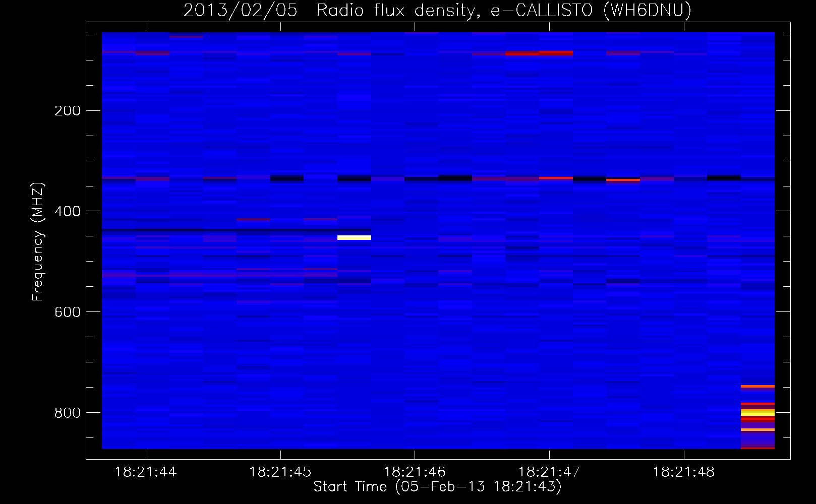Click the 'Frequency (MHZ)' y-axis label

coord(38,241)
